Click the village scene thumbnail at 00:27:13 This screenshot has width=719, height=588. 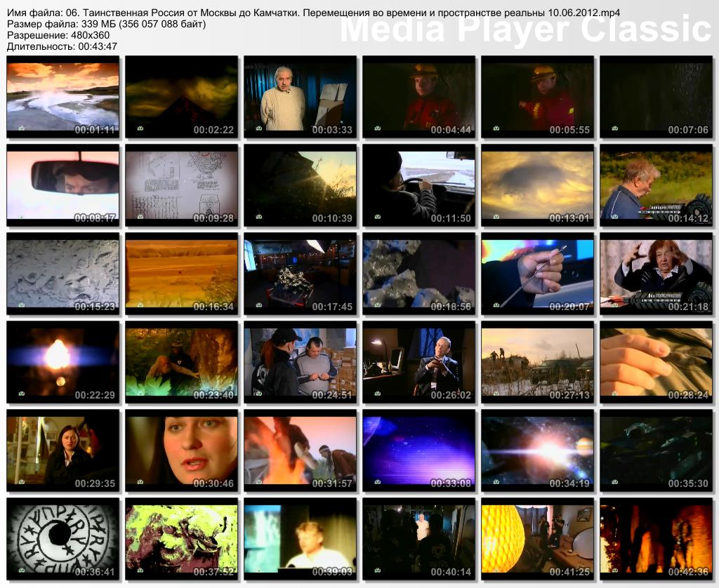click(x=537, y=363)
